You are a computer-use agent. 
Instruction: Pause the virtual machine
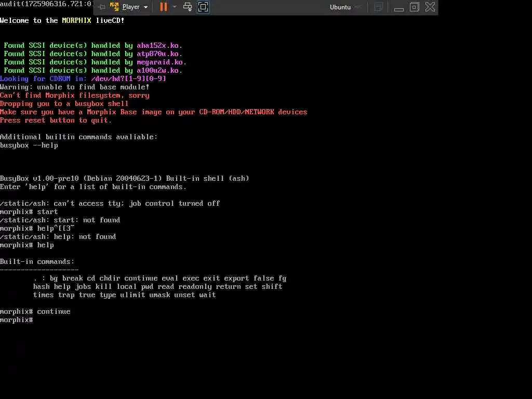(x=164, y=7)
